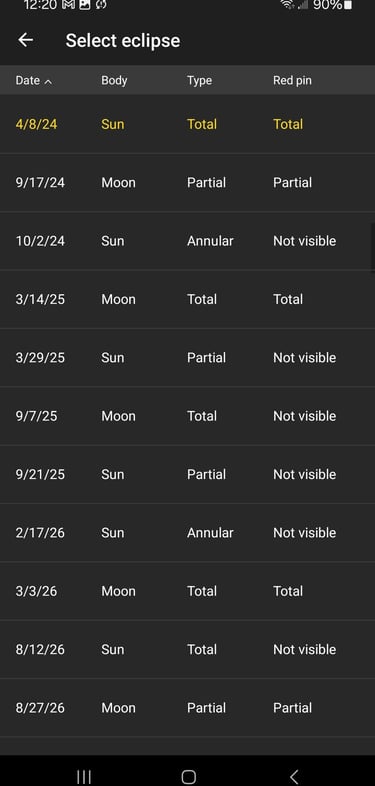Viewport: 375px width, 786px height.
Task: Sort list by Type column
Action: 199,80
